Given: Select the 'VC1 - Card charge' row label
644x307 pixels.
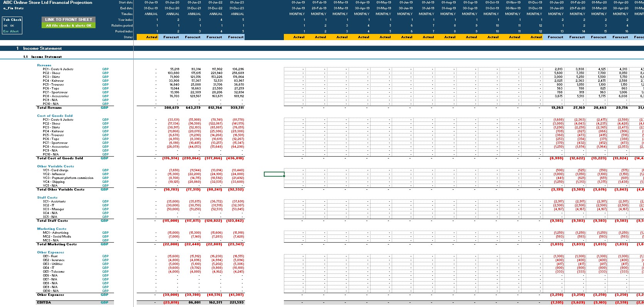Looking at the screenshot, I should (x=55, y=170).
